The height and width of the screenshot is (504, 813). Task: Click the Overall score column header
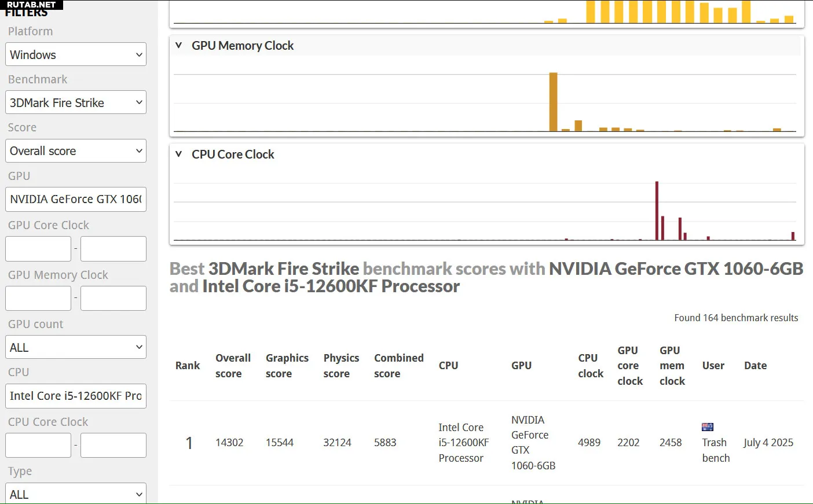233,366
